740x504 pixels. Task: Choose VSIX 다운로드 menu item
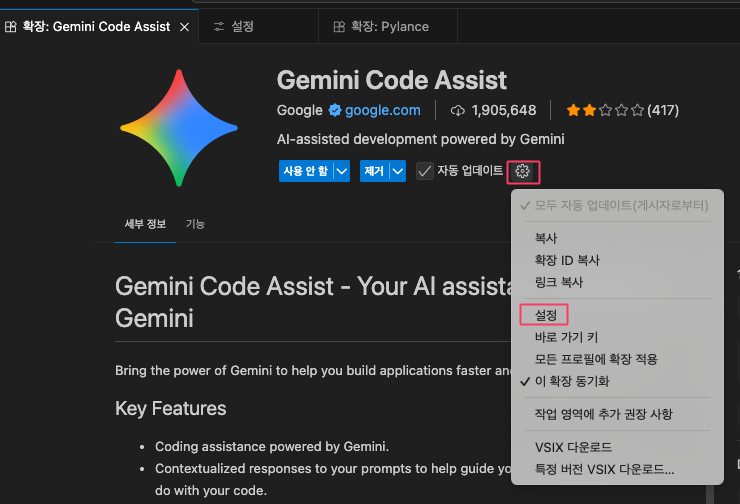[x=617, y=447]
